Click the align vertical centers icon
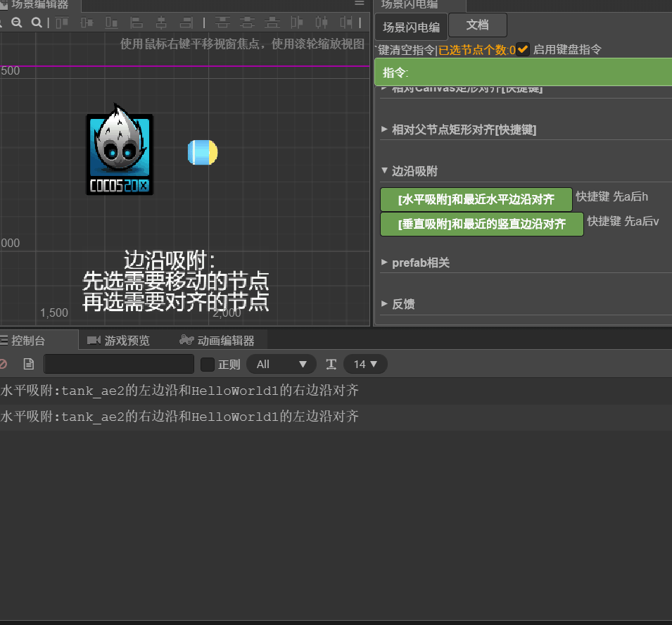The image size is (672, 625). 87,23
